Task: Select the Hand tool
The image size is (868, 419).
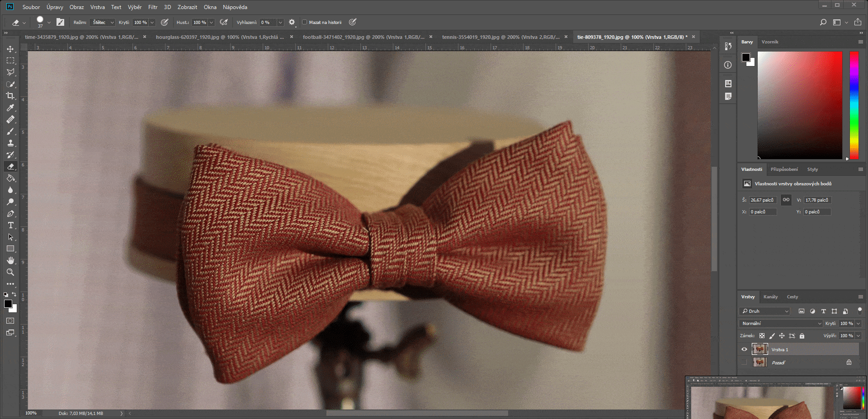Action: pos(10,260)
